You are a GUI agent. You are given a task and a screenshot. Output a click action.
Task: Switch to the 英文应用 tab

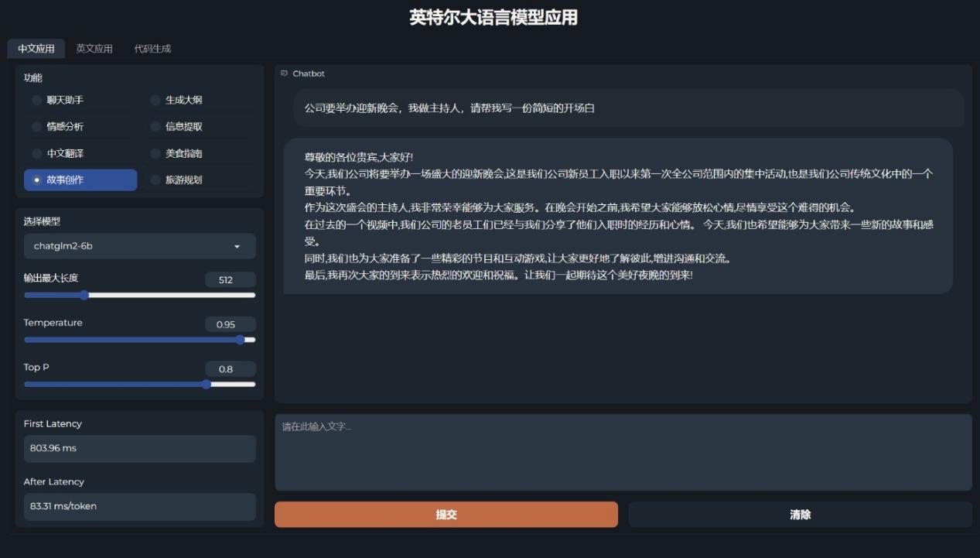coord(93,47)
